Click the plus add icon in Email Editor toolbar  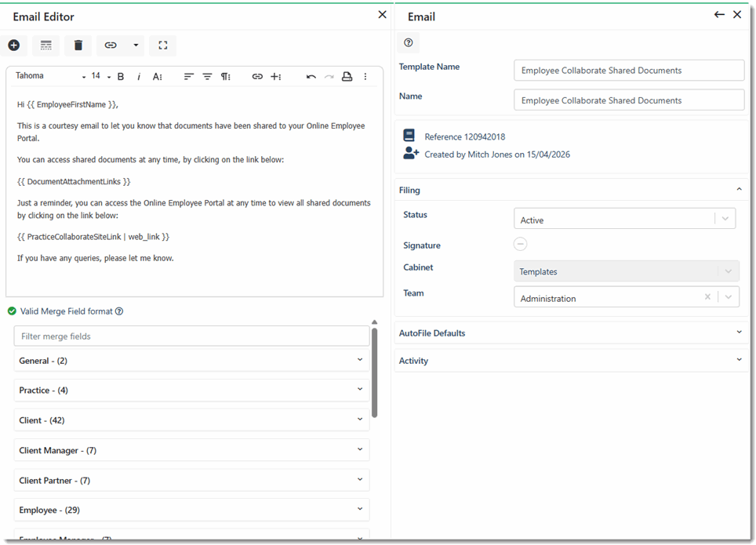coord(14,45)
